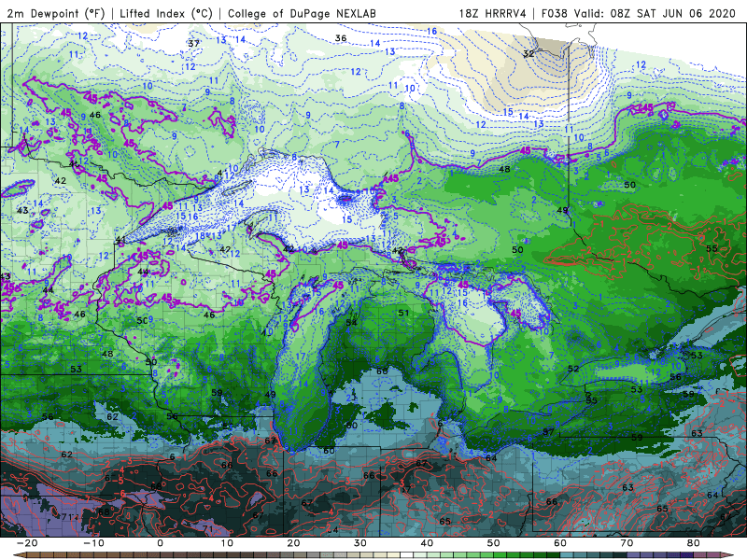Click the 70 label below the color scale
747x560 pixels.
(627, 543)
